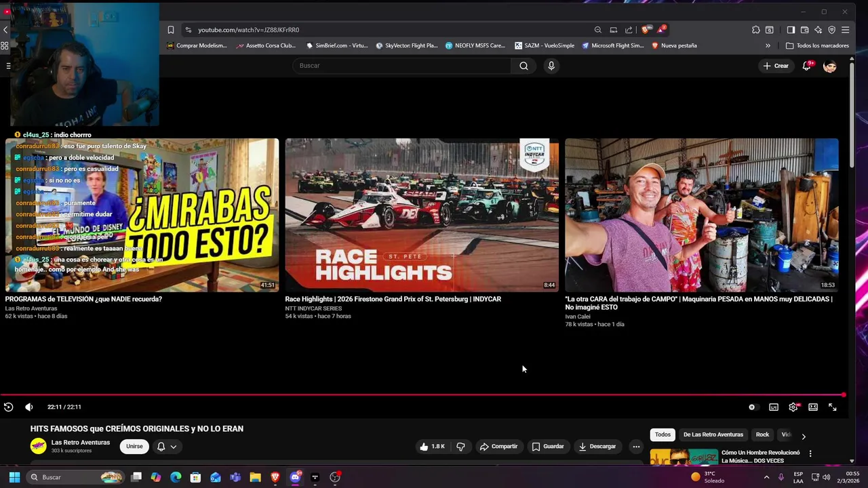Dislike the video with thumbs down
The width and height of the screenshot is (868, 488).
coord(460,446)
